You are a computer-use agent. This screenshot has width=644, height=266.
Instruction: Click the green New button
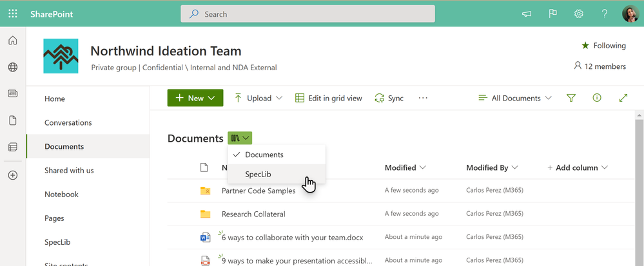[195, 98]
